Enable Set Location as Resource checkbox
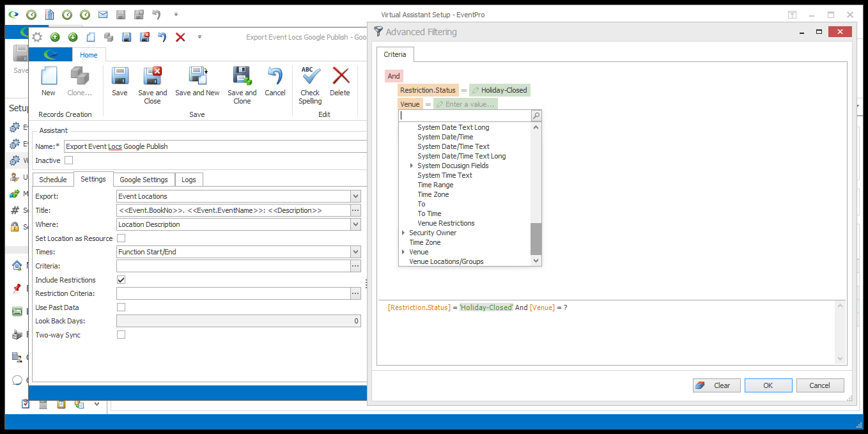The height and width of the screenshot is (434, 868). pos(121,238)
